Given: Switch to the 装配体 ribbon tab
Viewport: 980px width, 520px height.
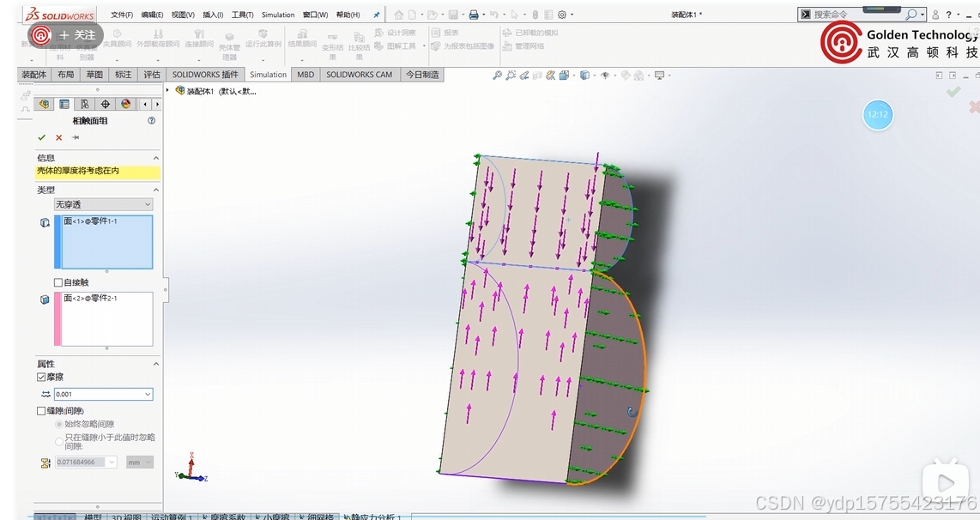Looking at the screenshot, I should pyautogui.click(x=33, y=75).
